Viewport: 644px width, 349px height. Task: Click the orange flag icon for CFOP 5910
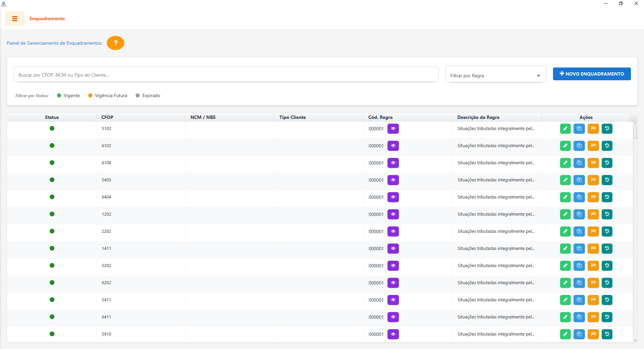(593, 334)
